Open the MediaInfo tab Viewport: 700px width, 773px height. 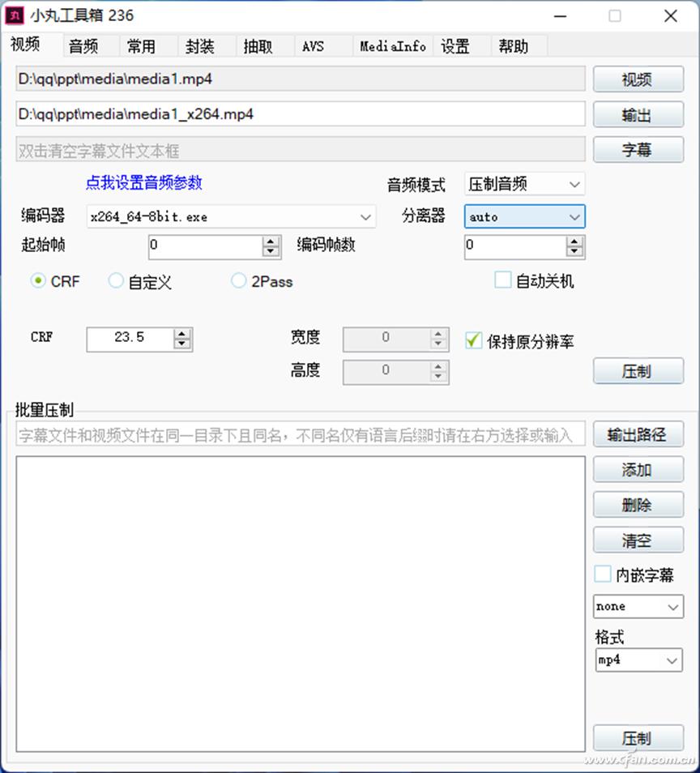(x=392, y=46)
